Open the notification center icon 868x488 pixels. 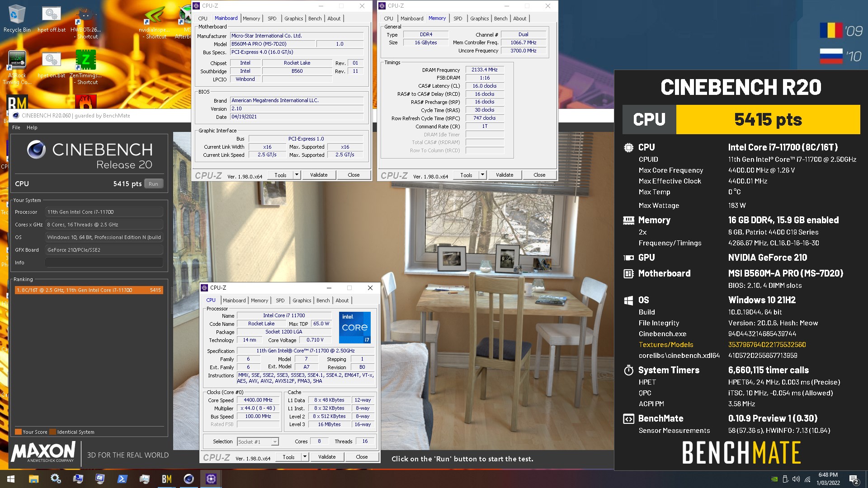coord(854,479)
